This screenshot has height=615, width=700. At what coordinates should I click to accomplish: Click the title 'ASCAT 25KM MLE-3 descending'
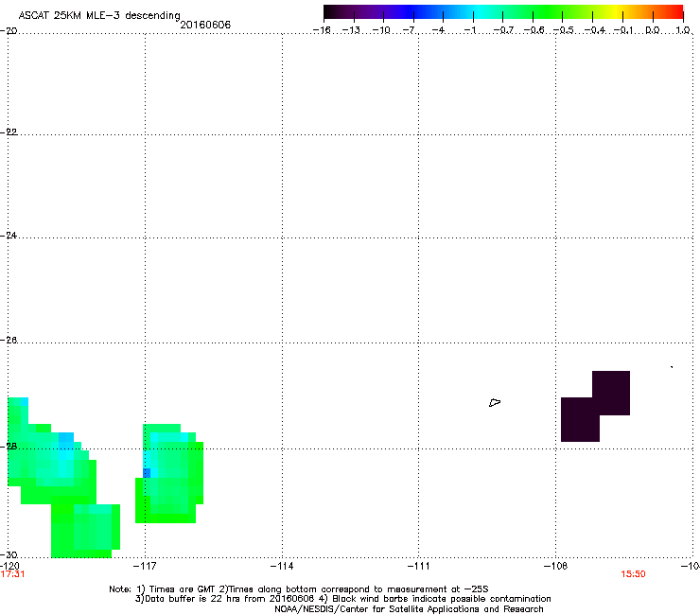pos(99,16)
